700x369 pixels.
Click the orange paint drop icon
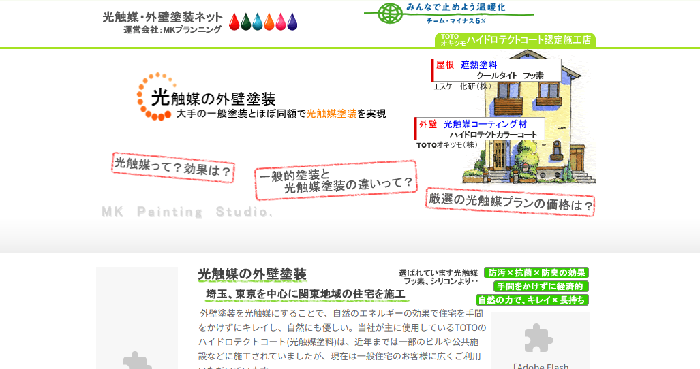[x=269, y=22]
